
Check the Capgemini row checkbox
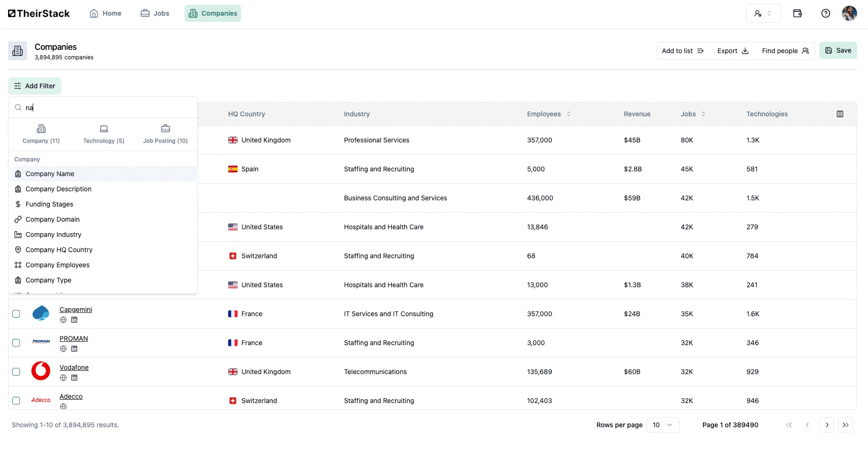point(16,314)
